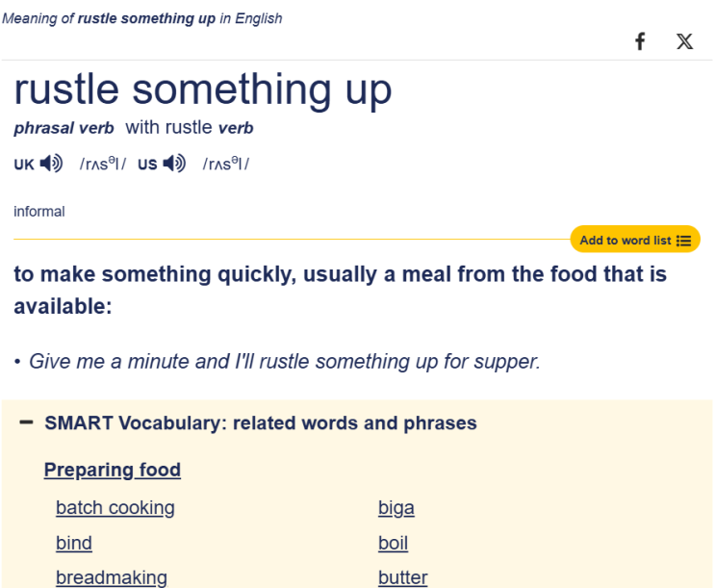Click the rustle something up headword

pos(203,89)
